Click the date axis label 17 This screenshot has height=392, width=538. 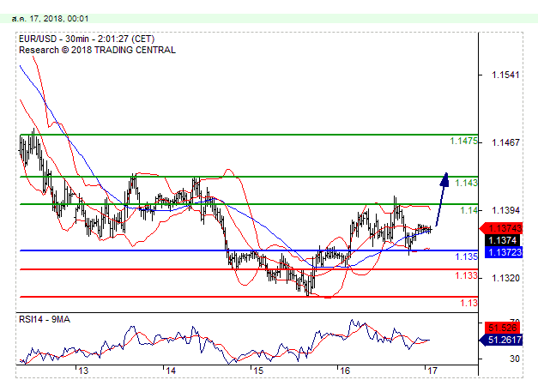[432, 371]
